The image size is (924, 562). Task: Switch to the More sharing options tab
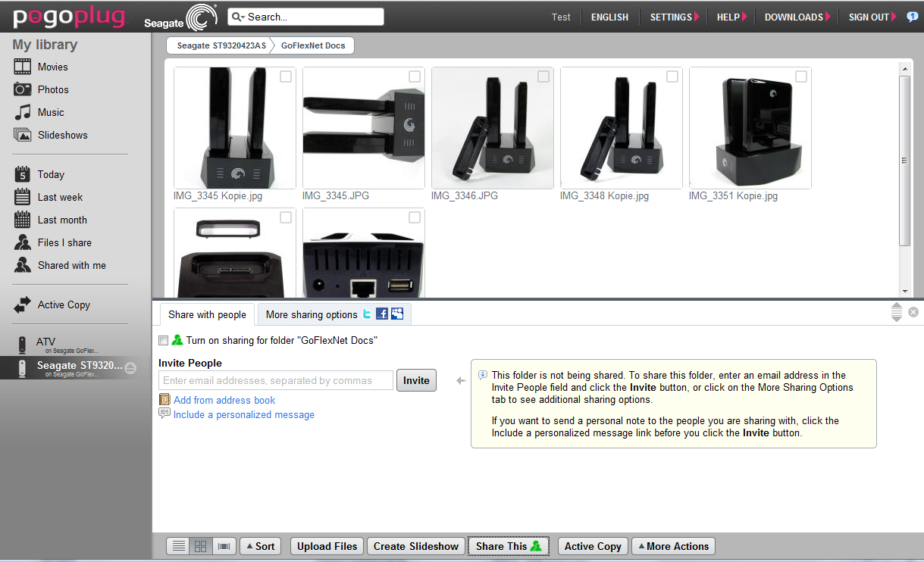[312, 314]
